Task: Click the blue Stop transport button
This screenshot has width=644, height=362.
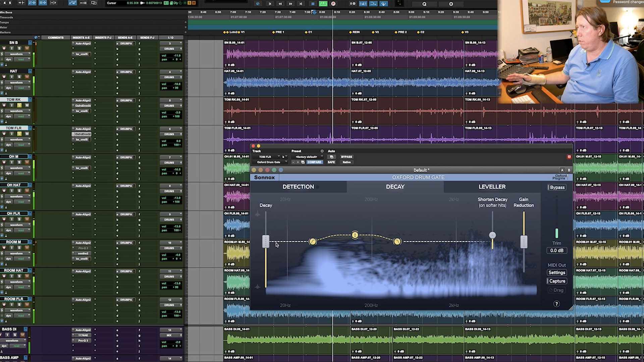Action: [313, 4]
